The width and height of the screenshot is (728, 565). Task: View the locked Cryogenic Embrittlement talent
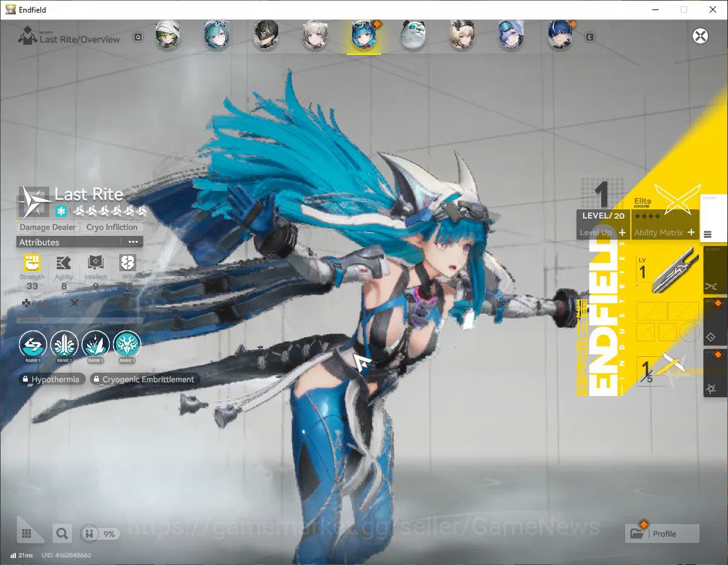point(144,380)
